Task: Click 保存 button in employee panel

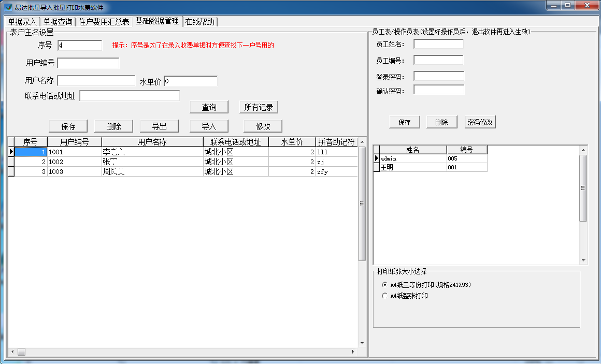Action: coord(404,122)
